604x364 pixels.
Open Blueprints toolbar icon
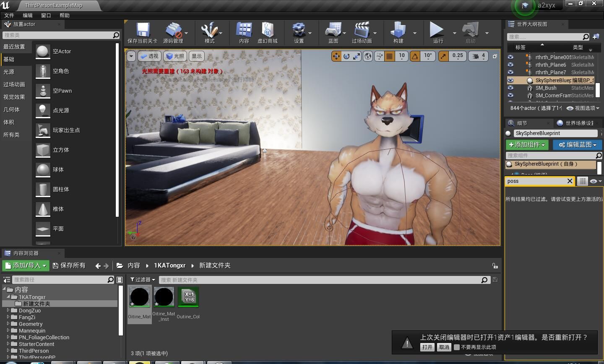(333, 31)
